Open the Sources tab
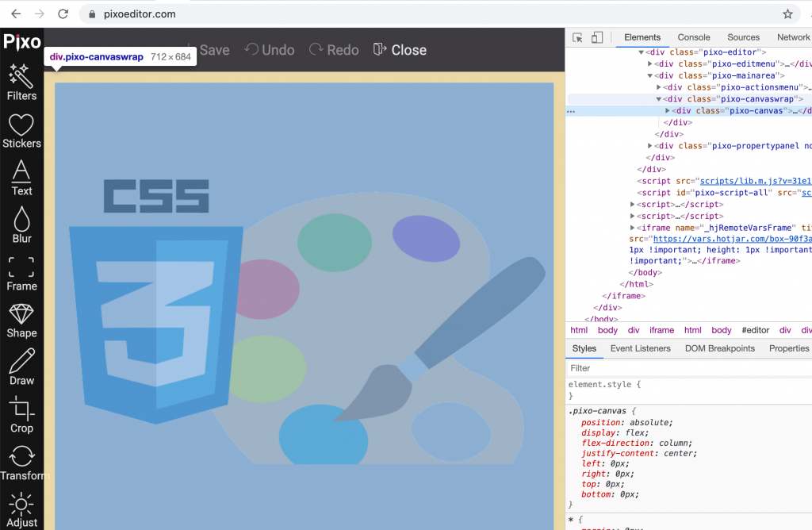The width and height of the screenshot is (812, 530). (x=743, y=37)
